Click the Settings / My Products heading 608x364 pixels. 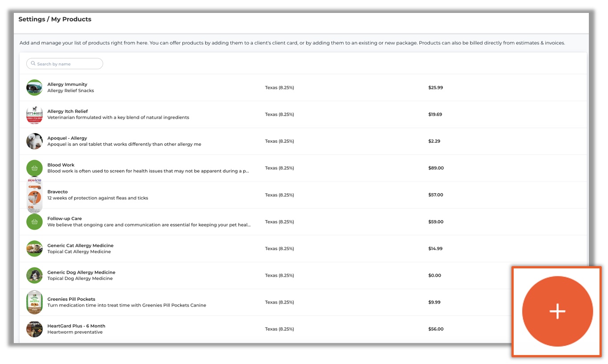[55, 20]
